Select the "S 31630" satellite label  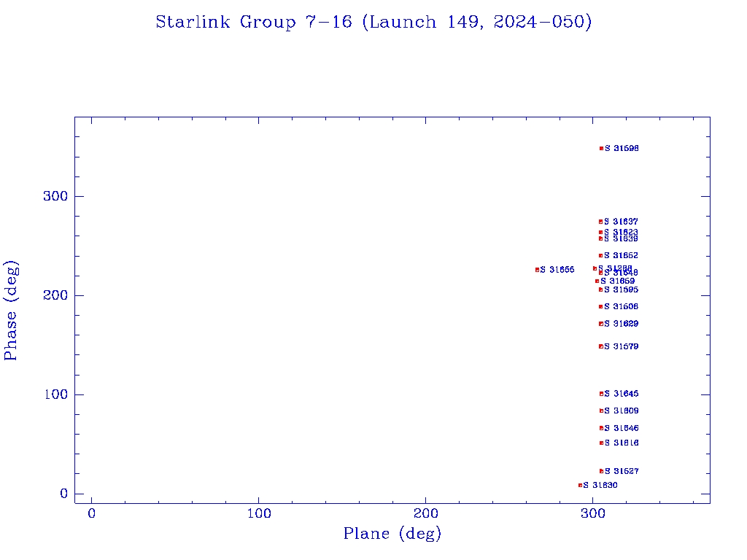click(600, 485)
